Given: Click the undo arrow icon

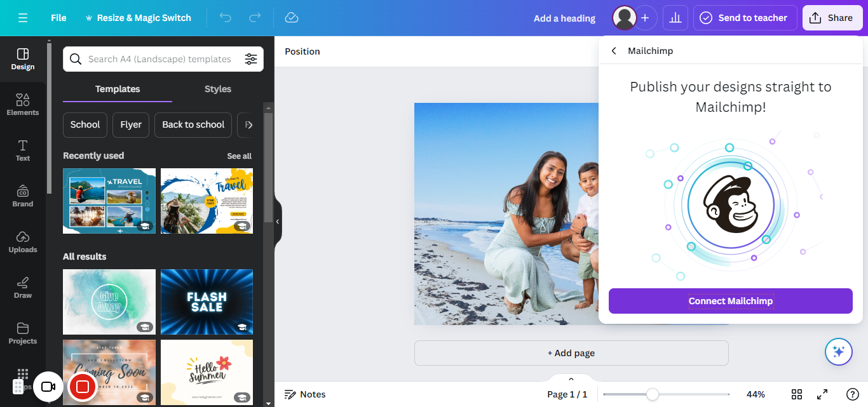Looking at the screenshot, I should coord(226,18).
